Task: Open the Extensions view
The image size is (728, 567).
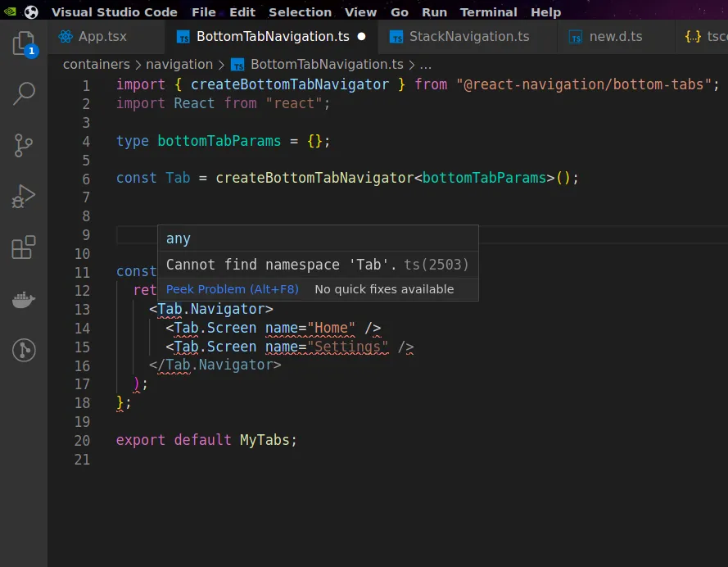Action: pyautogui.click(x=23, y=247)
